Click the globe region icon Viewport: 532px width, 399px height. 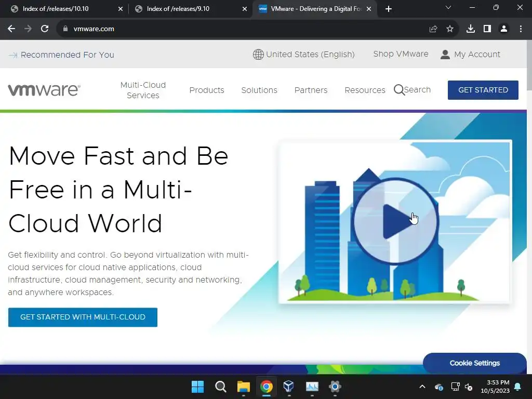258,54
